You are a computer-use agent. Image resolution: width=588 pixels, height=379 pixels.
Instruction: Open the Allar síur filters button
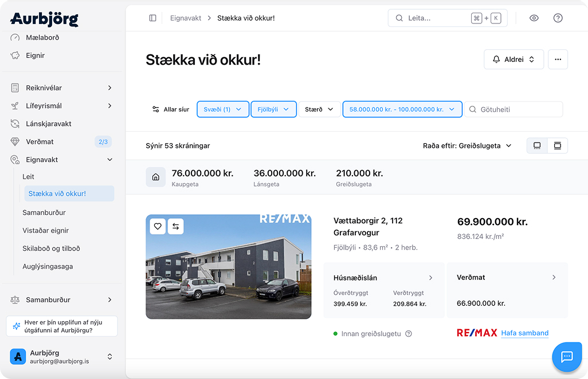tap(170, 109)
